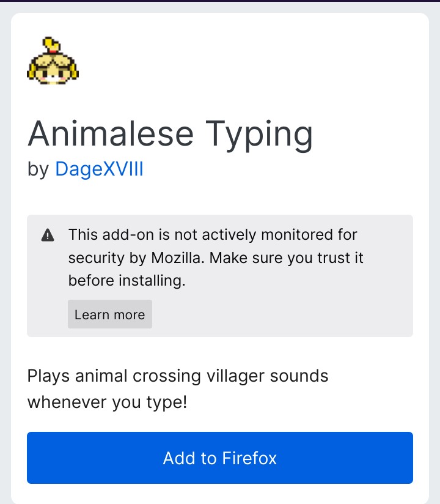Viewport: 440px width, 504px height.
Task: Click the Learn more button
Action: (110, 314)
